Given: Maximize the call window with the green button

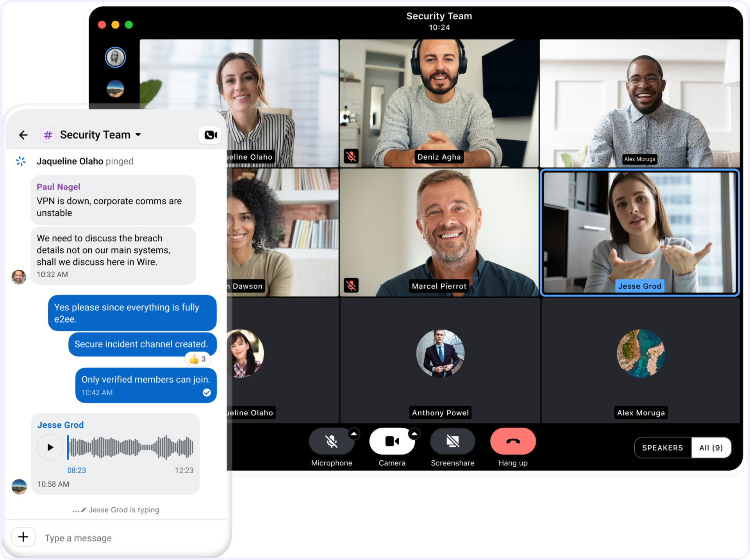Looking at the screenshot, I should pyautogui.click(x=129, y=25).
